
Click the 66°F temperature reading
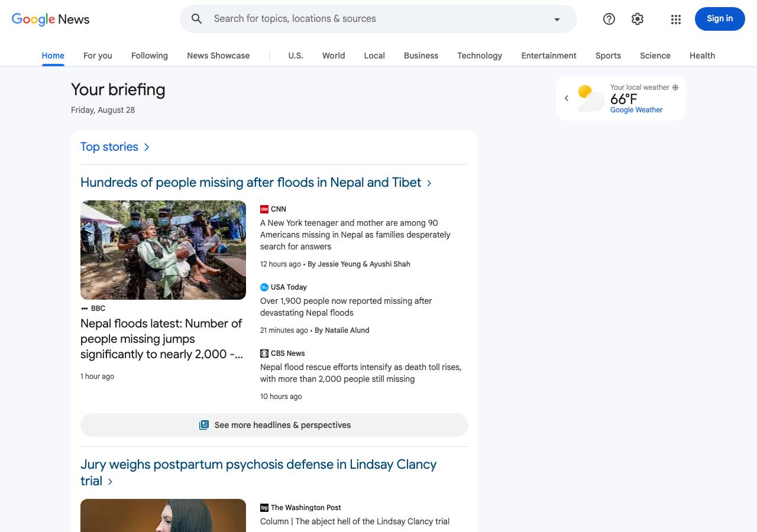tap(624, 99)
